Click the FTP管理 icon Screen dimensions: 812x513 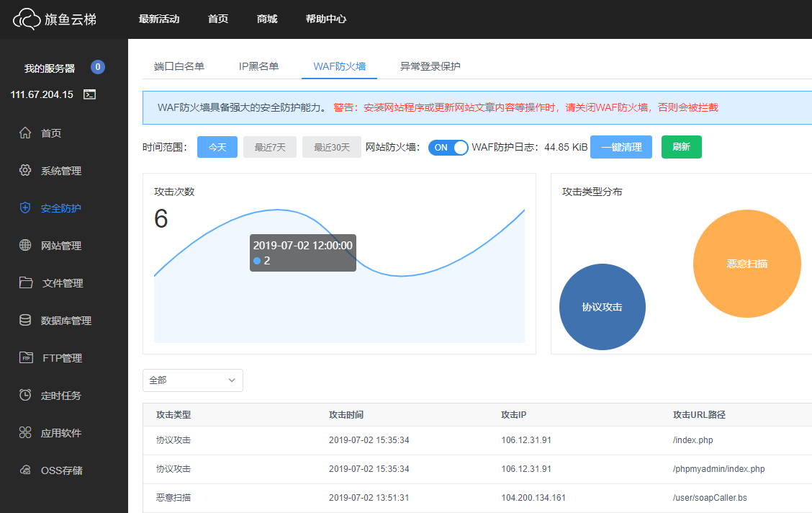(x=26, y=357)
